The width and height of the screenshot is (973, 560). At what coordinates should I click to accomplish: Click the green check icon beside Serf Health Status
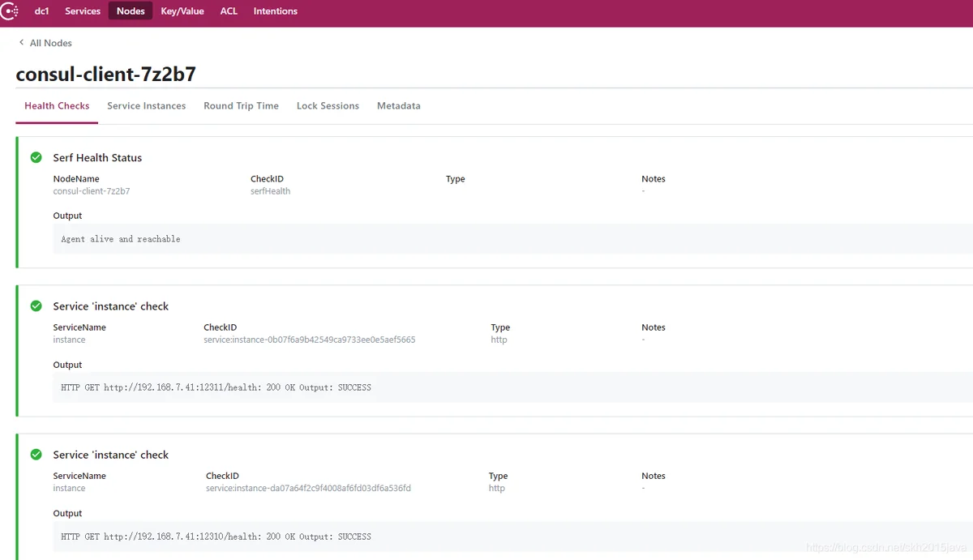tap(36, 157)
